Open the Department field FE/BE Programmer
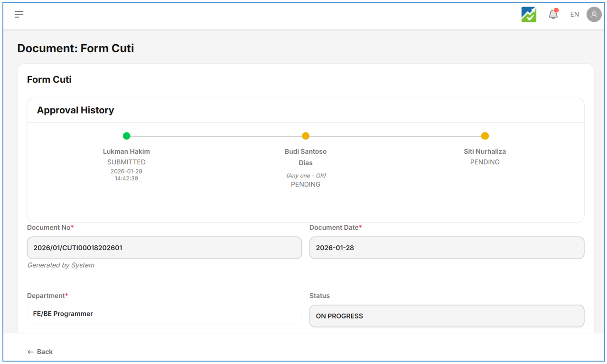 164,314
